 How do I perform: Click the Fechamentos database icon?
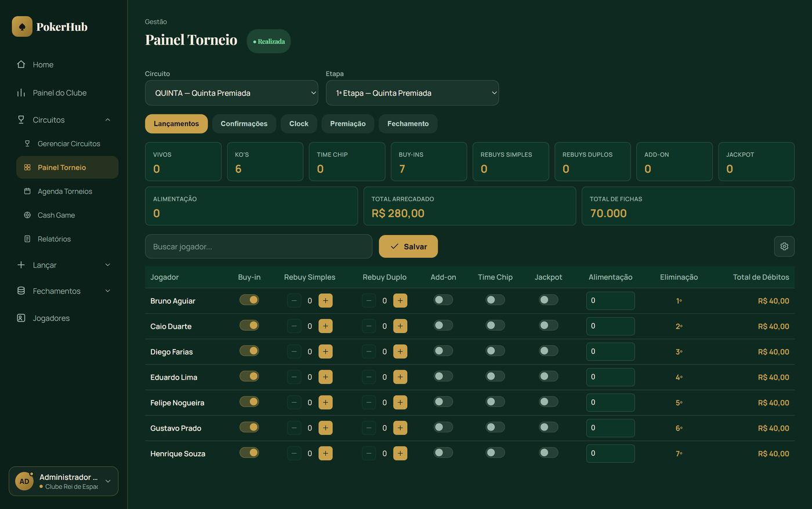pyautogui.click(x=21, y=291)
